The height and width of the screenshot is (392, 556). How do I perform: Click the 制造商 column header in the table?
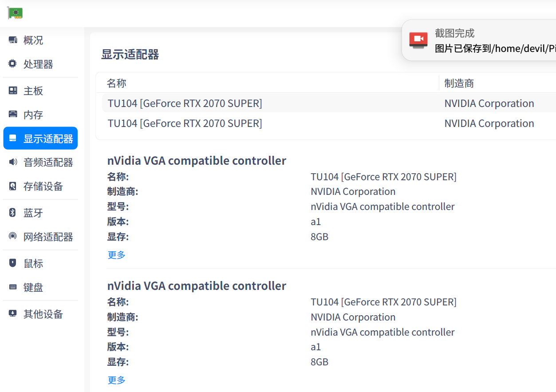pos(459,83)
